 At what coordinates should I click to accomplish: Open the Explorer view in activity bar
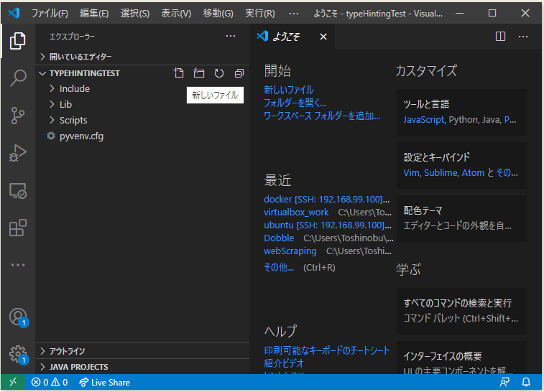[x=18, y=41]
